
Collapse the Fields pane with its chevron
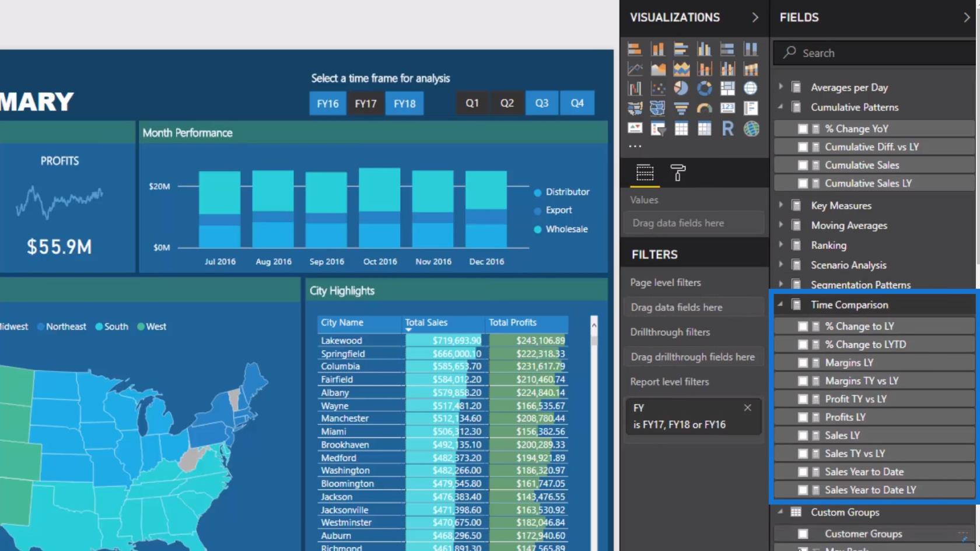click(x=967, y=17)
